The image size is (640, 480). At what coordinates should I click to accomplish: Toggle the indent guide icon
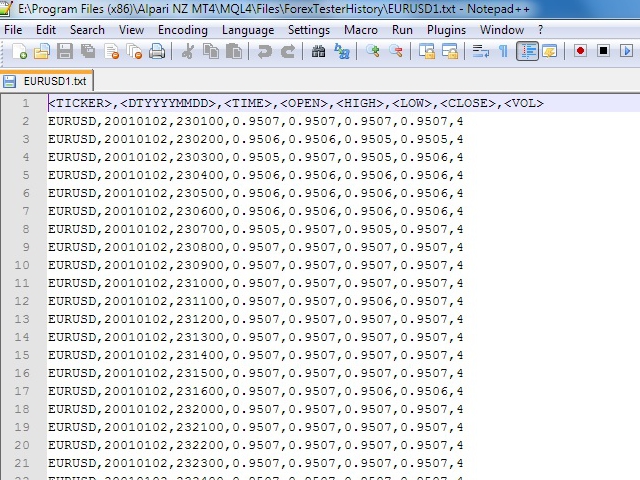pyautogui.click(x=527, y=51)
